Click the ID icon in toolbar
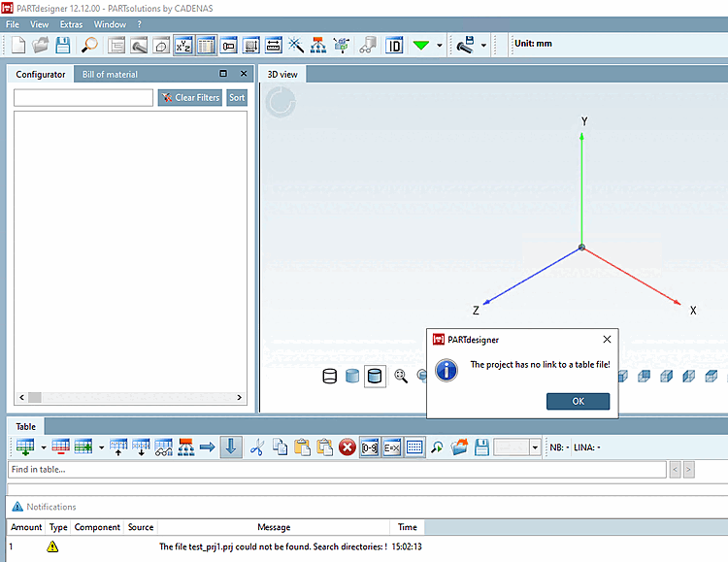This screenshot has height=562, width=728. point(394,45)
